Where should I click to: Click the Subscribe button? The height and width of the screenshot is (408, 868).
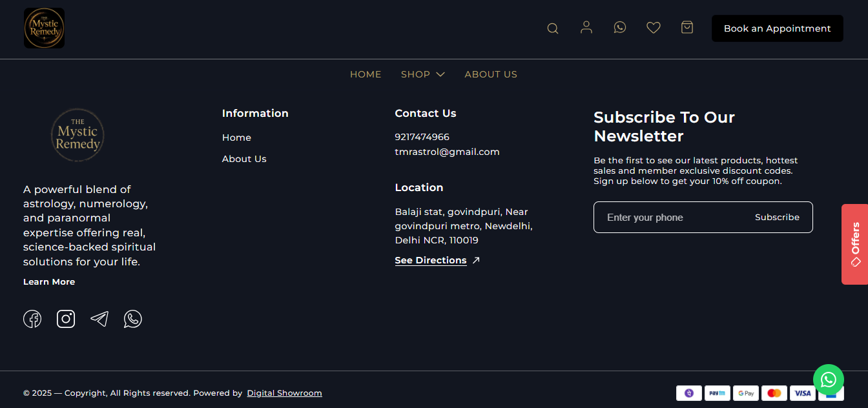click(777, 218)
